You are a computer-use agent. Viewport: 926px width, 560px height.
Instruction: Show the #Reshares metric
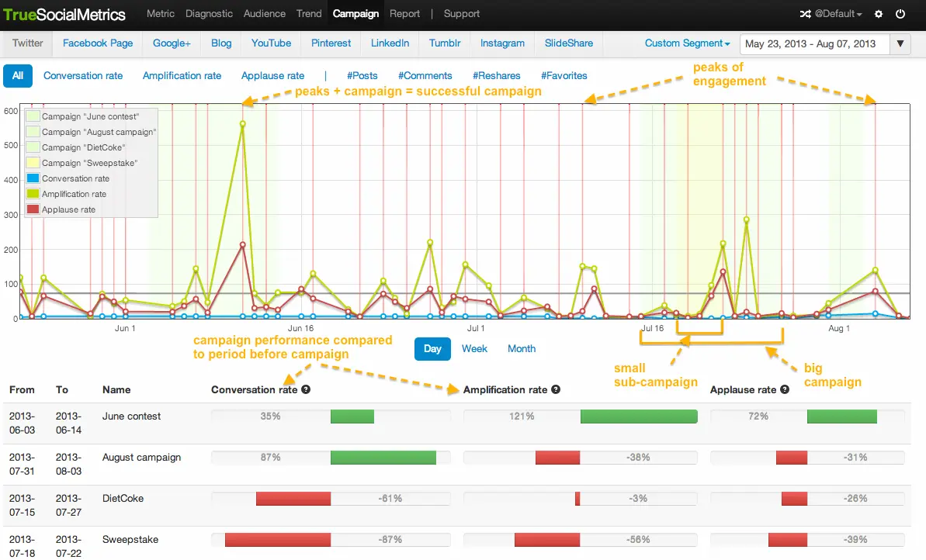click(x=496, y=76)
